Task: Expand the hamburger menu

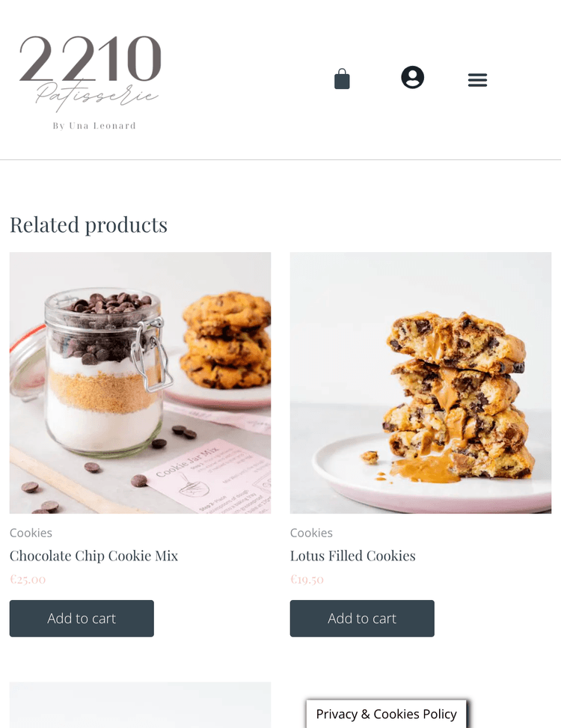Action: [477, 80]
